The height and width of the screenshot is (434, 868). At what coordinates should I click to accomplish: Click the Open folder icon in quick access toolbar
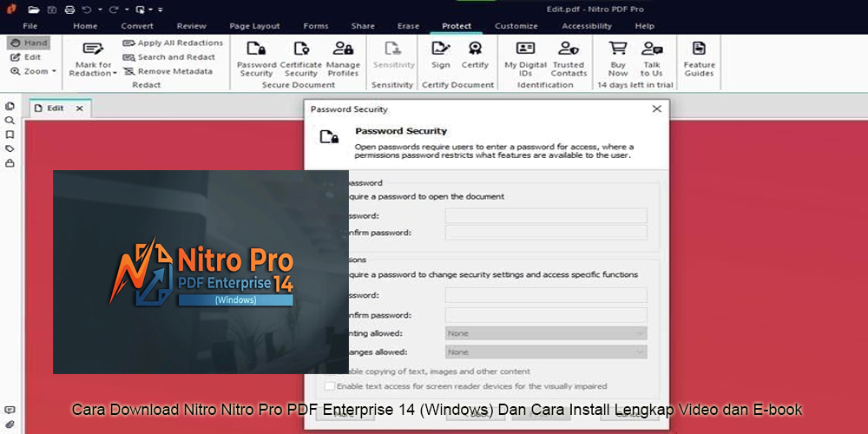(34, 10)
